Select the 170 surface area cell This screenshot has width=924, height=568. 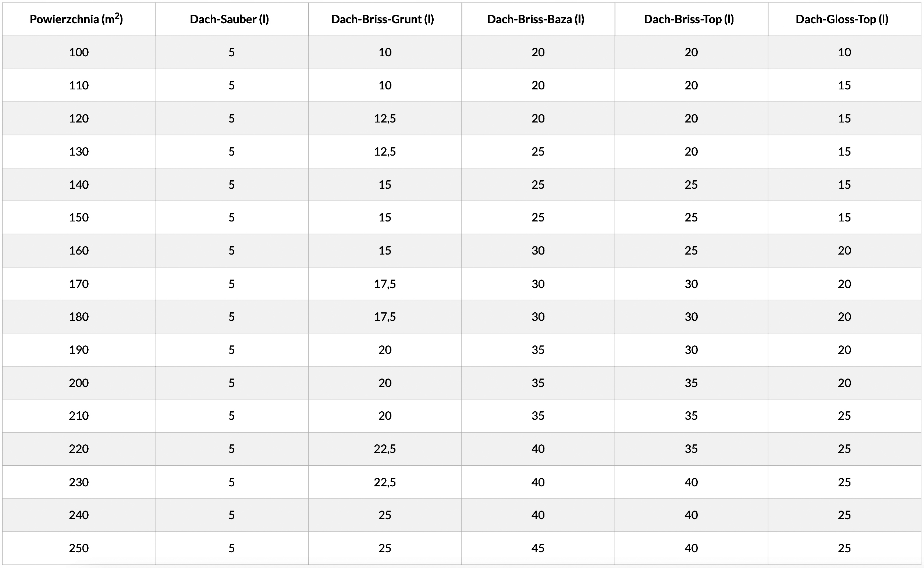[79, 284]
